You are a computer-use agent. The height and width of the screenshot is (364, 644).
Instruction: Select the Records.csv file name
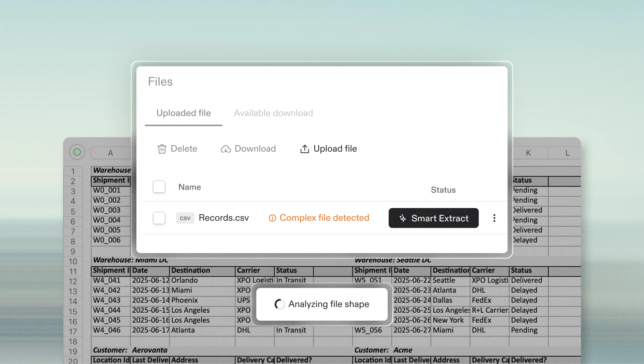coord(224,218)
